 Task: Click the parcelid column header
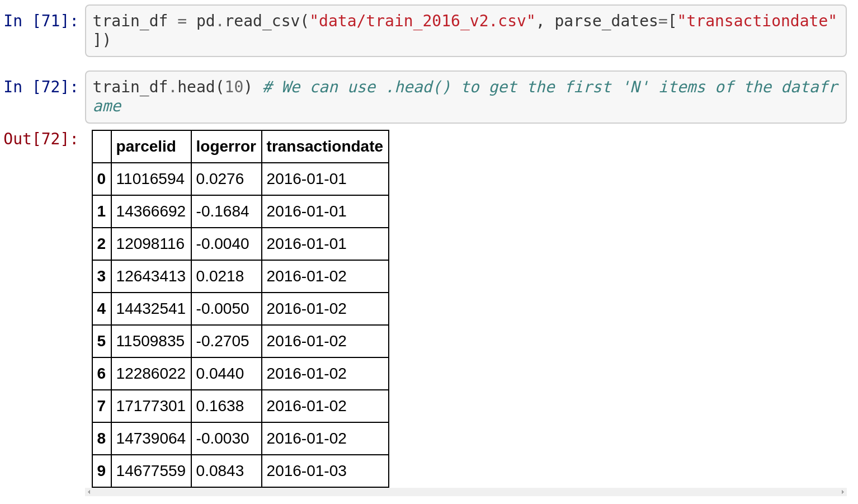146,146
